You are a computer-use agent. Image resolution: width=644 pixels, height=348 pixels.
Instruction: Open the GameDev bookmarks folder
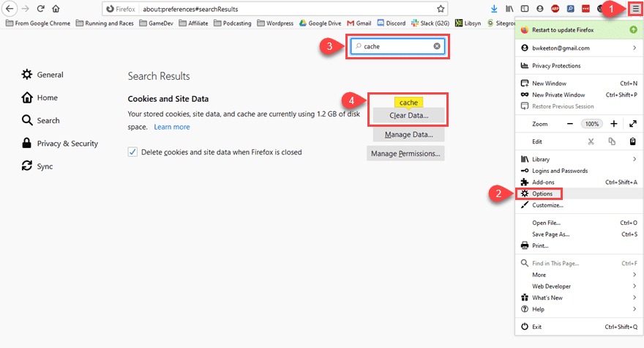click(x=156, y=23)
